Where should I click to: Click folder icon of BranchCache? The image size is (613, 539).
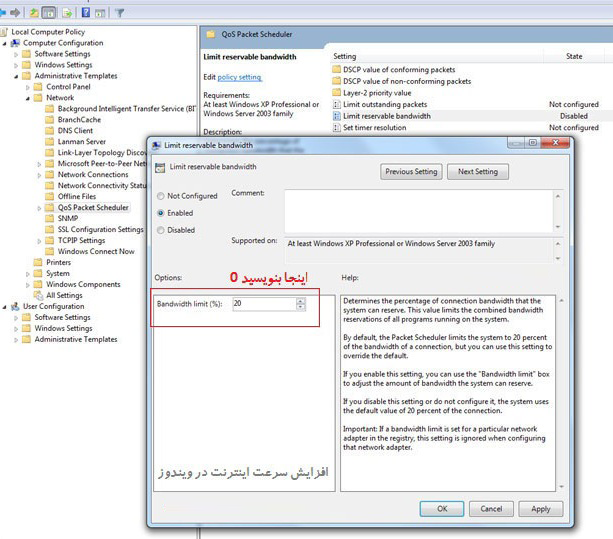coord(49,120)
